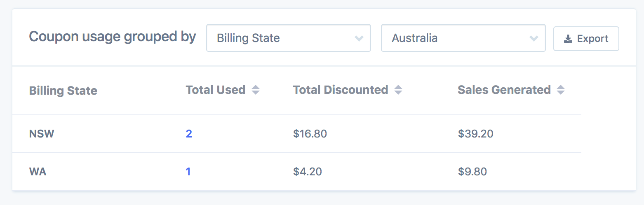Screen dimensions: 644x205
Task: Click the Billing State column header
Action: [x=63, y=91]
